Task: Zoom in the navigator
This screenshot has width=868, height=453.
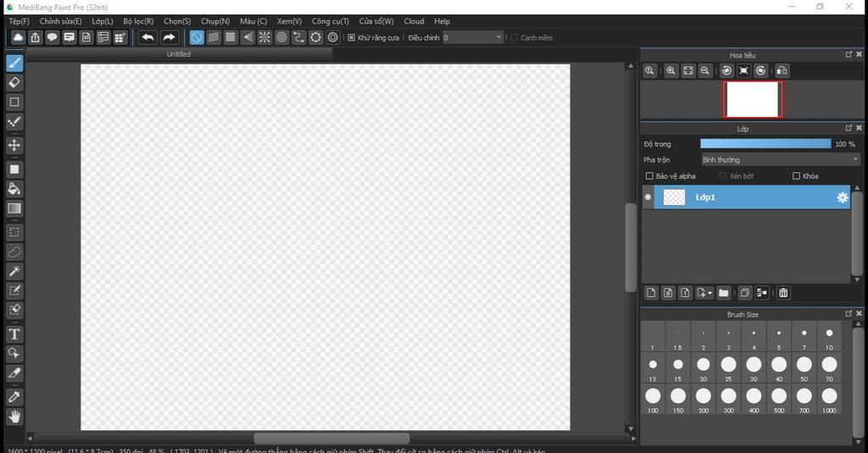Action: tap(671, 71)
